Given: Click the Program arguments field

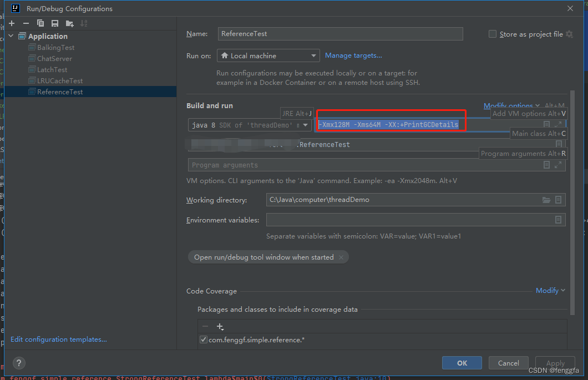Looking at the screenshot, I should [x=376, y=165].
